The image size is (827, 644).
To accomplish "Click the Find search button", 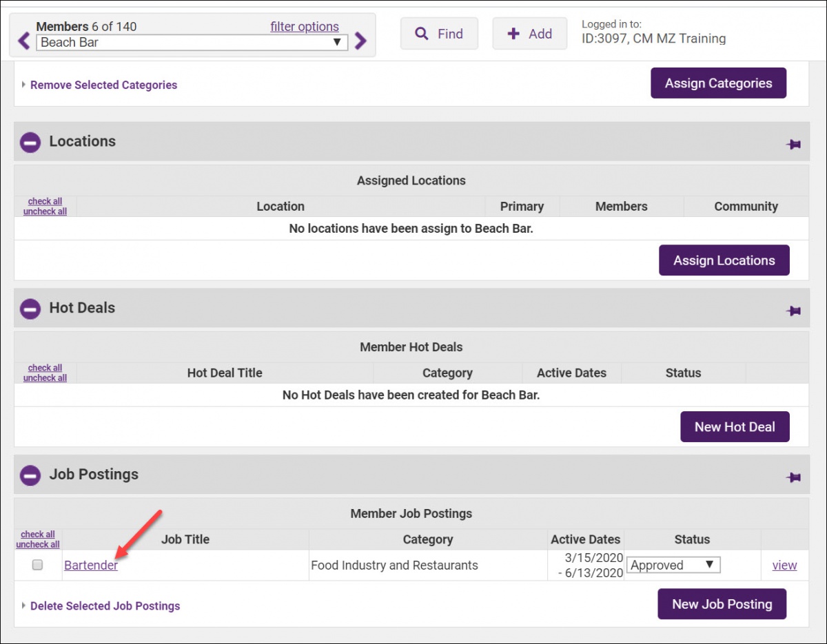I will tap(439, 34).
